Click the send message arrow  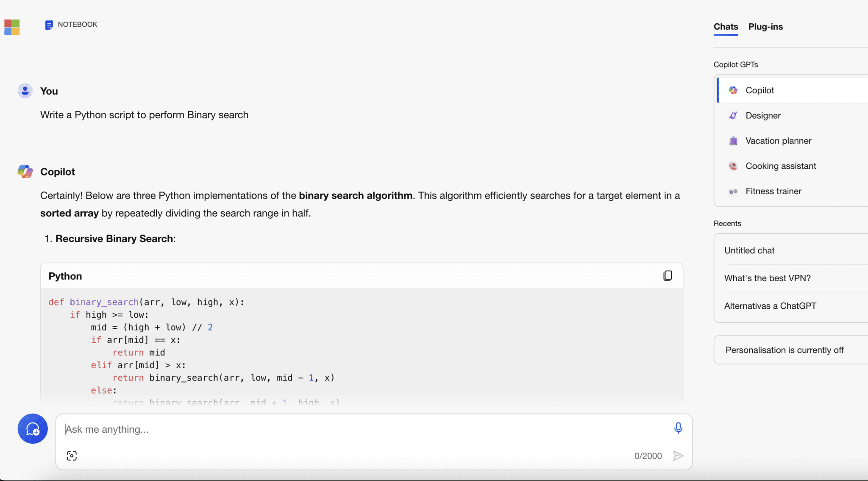point(678,456)
